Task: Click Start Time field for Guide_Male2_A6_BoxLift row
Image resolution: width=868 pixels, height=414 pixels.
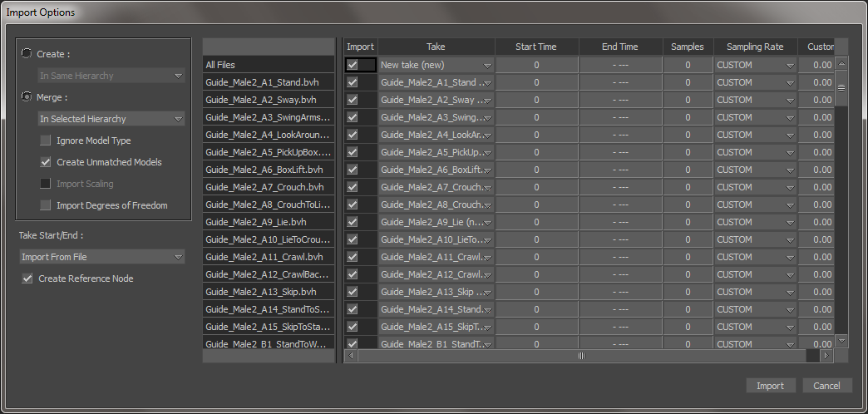Action: tap(536, 170)
